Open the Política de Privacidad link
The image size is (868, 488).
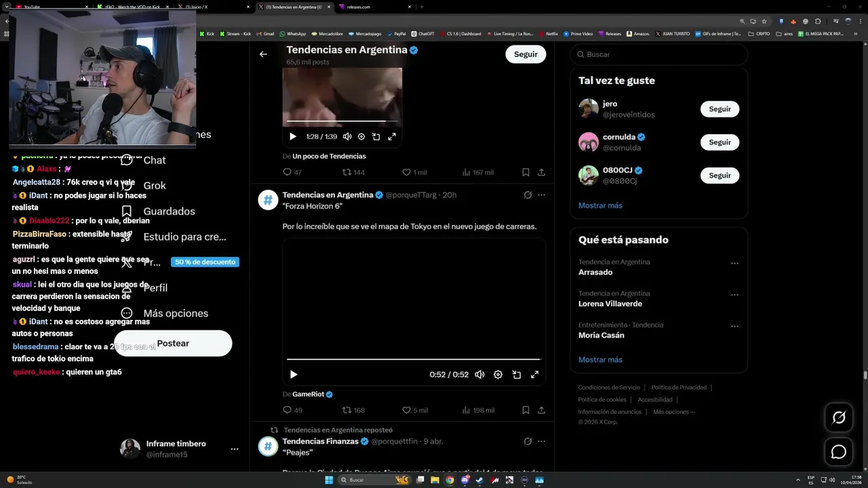tap(679, 388)
